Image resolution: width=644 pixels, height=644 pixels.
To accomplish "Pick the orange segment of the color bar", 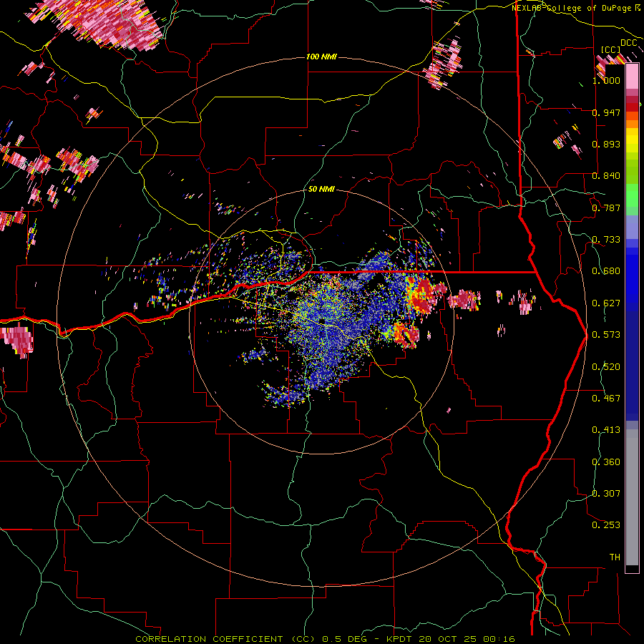I will [x=632, y=124].
